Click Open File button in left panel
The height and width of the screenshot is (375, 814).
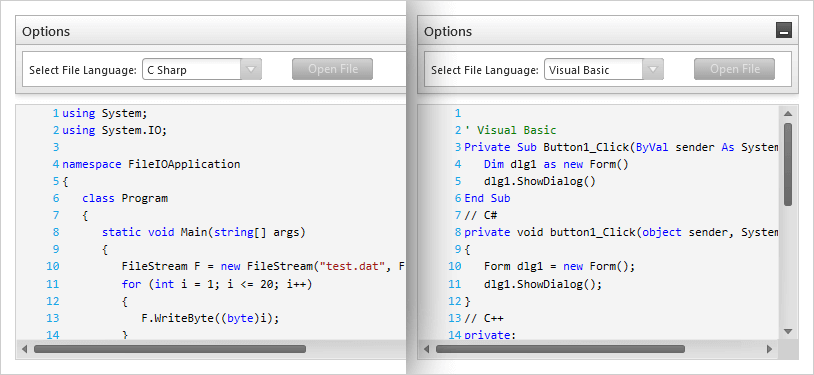click(x=332, y=69)
